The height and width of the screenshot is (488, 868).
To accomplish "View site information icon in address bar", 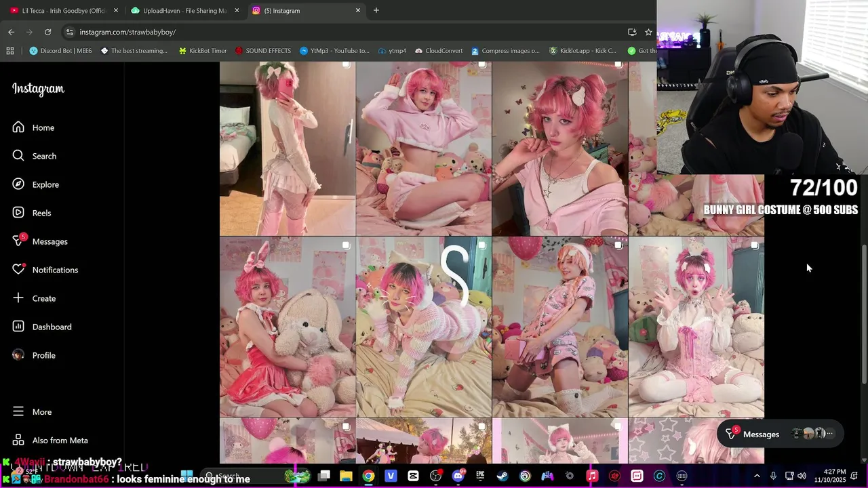I will (x=69, y=32).
